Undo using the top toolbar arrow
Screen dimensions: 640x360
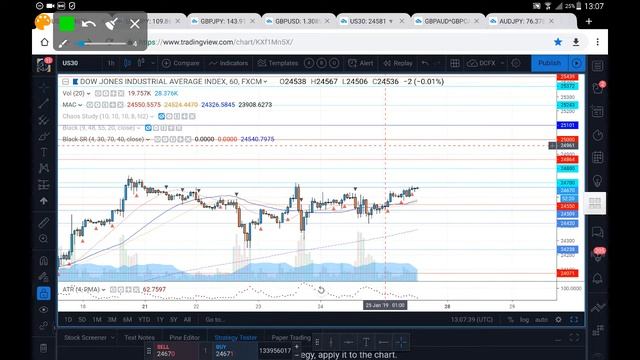point(425,63)
